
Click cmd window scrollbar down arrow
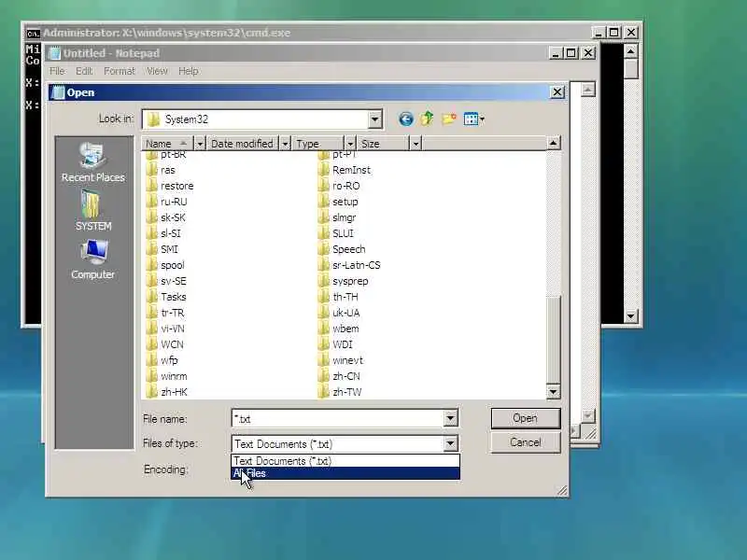tap(631, 315)
